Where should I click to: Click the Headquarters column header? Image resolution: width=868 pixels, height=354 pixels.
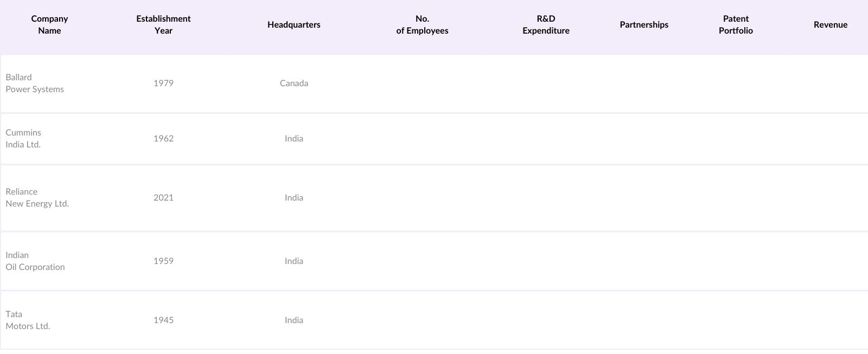click(x=293, y=24)
